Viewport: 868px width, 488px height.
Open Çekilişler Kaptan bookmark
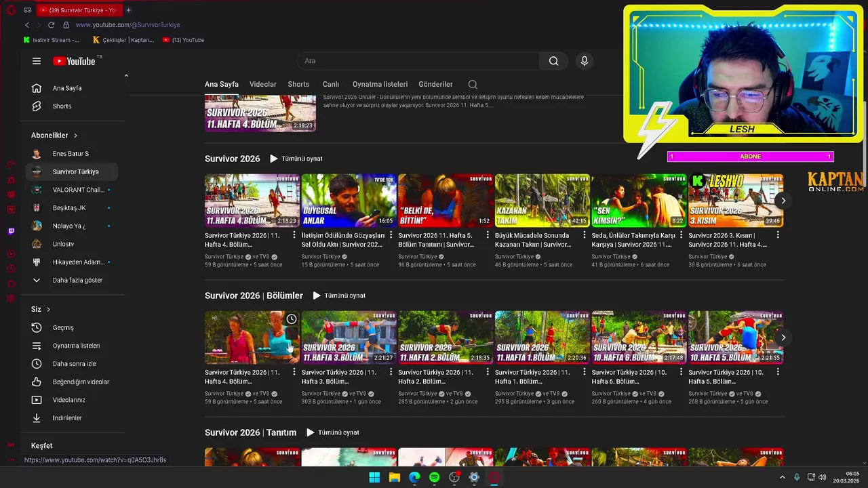(x=123, y=40)
